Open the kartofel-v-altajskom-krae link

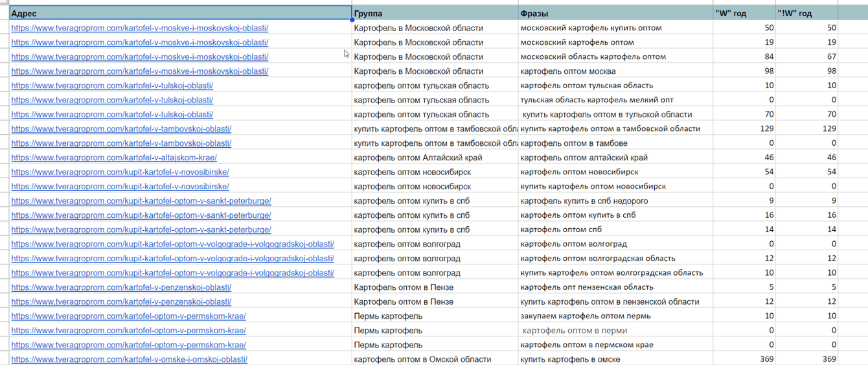[114, 158]
